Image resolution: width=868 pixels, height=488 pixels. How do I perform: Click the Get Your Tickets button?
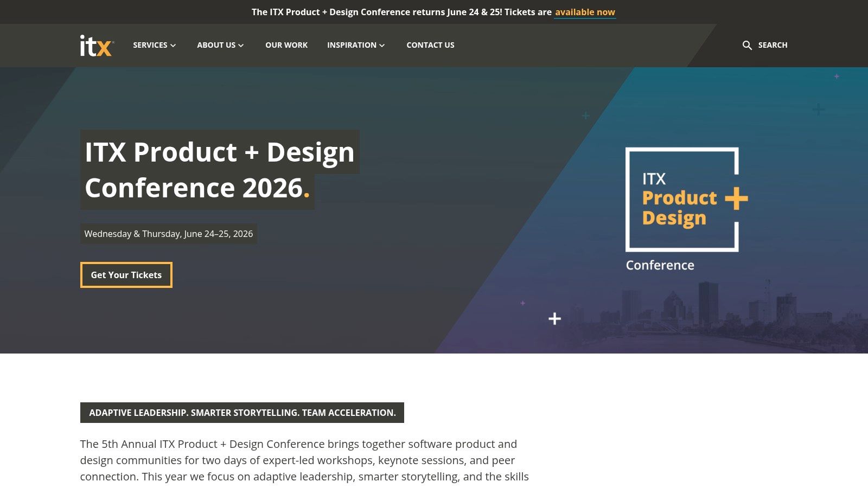coord(126,275)
